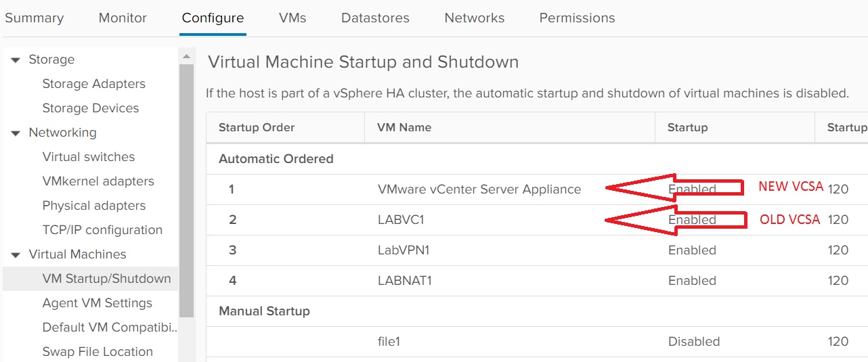Open Swap File Location in sidebar

click(x=97, y=352)
